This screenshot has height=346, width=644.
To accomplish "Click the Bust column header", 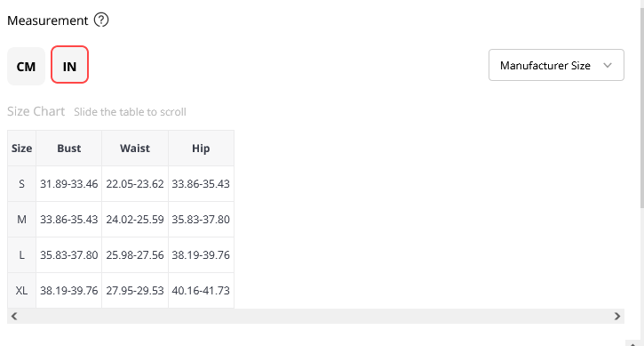I will 69,149.
